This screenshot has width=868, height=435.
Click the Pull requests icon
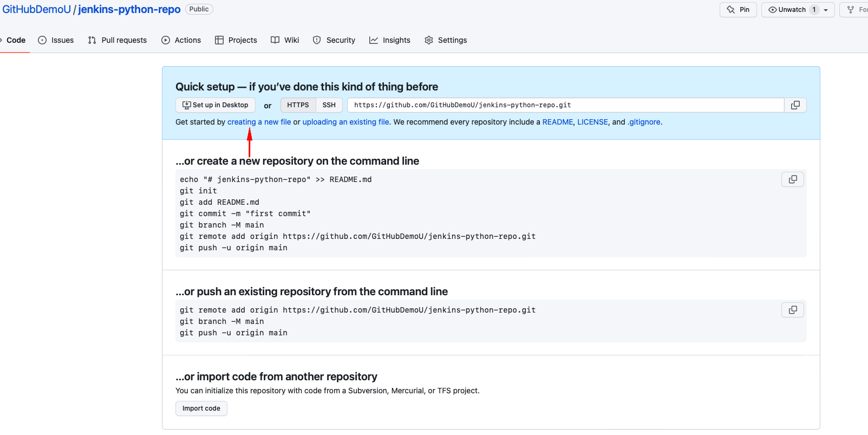tap(92, 40)
